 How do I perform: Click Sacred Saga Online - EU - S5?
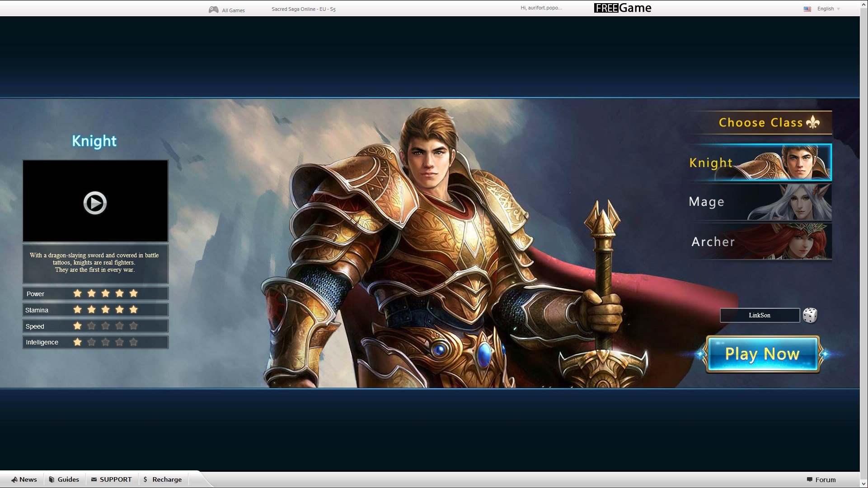point(304,9)
